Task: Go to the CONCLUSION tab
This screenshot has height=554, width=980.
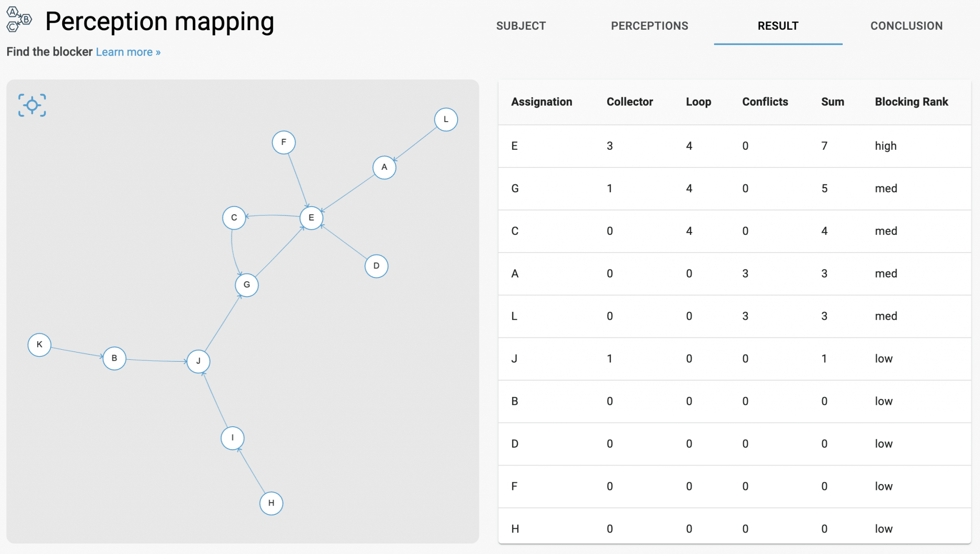Action: [906, 26]
